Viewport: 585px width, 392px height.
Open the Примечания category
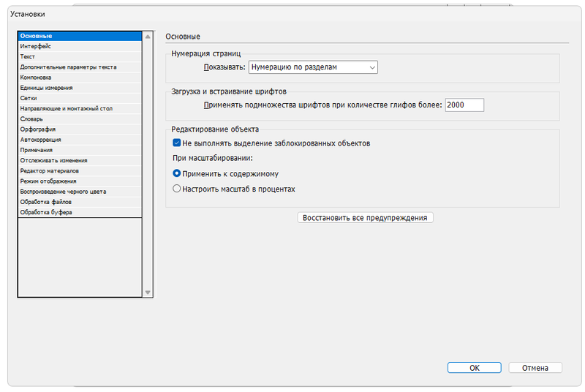coord(80,150)
